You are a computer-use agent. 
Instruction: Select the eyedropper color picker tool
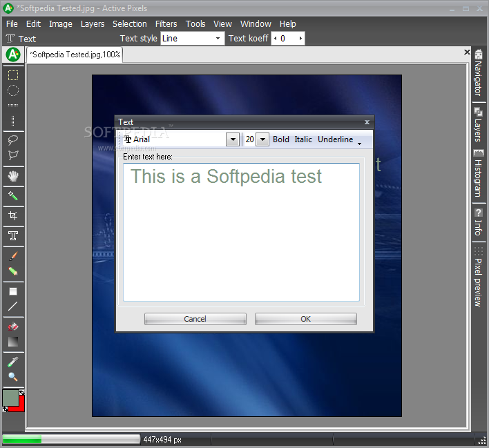coord(13,362)
